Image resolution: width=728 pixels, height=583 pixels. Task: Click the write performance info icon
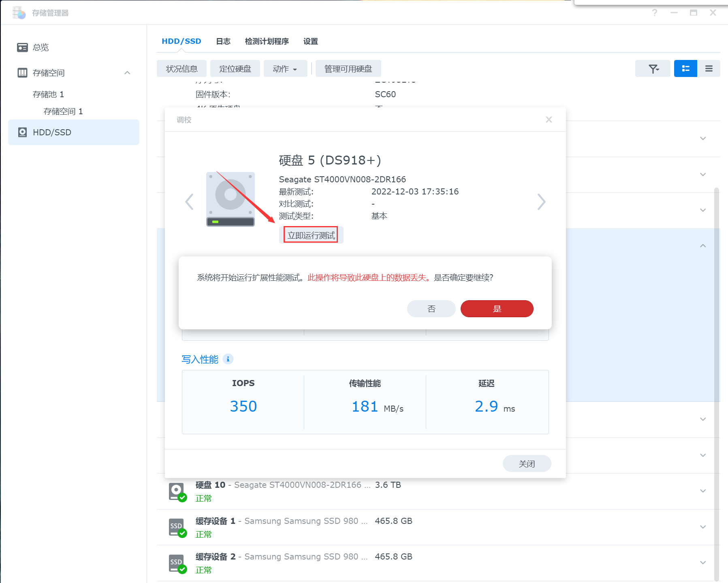[x=228, y=359]
